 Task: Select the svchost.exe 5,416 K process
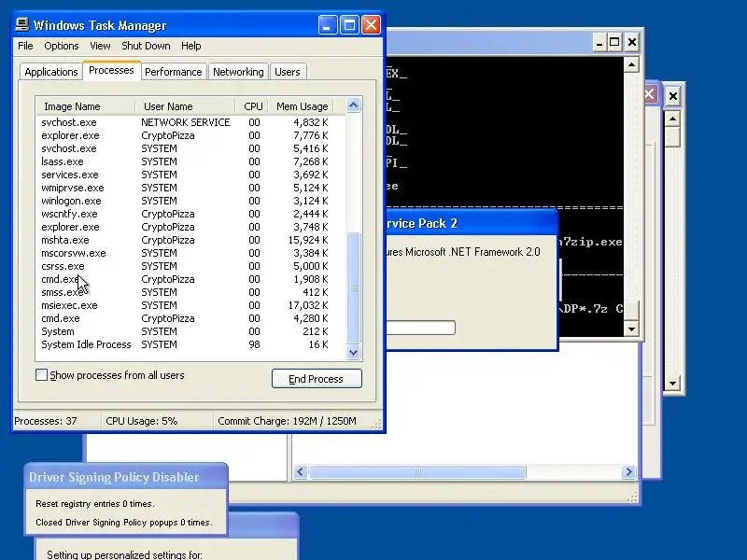point(190,148)
